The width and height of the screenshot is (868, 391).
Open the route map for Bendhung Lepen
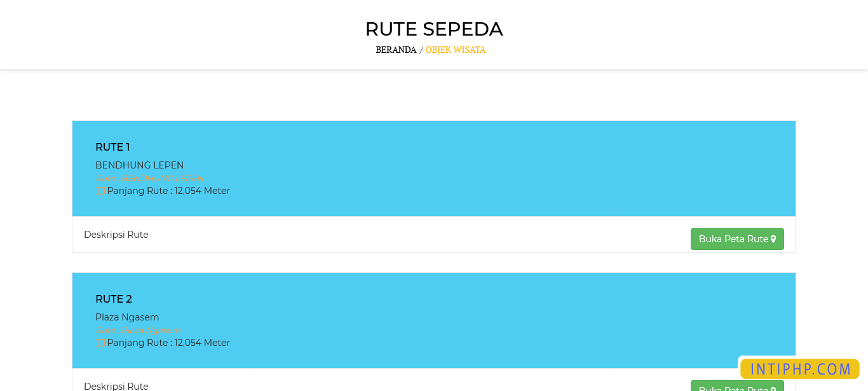[x=736, y=239]
